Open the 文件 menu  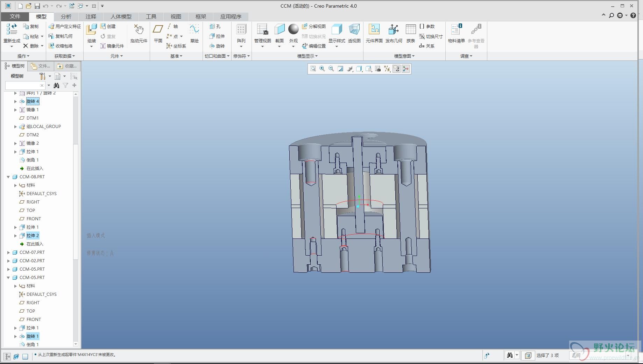pos(15,16)
